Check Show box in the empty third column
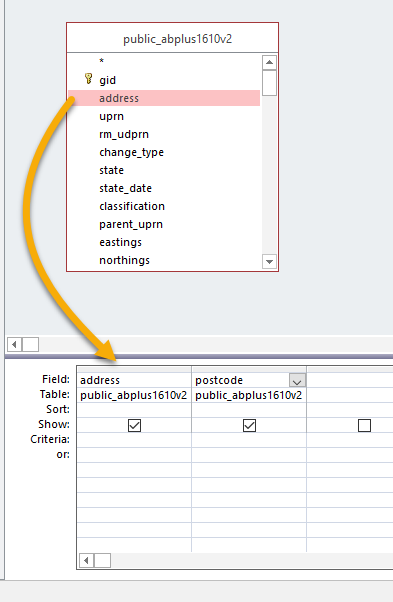The image size is (393, 602). [x=364, y=425]
